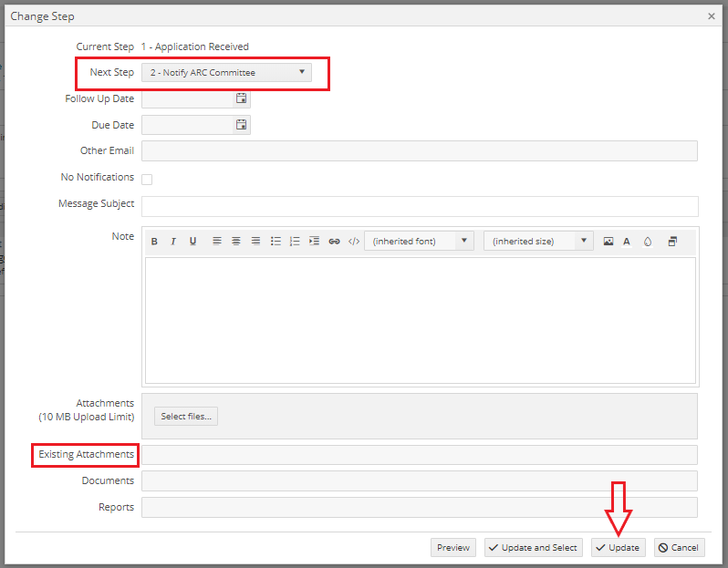Insert an image into the note

click(608, 242)
